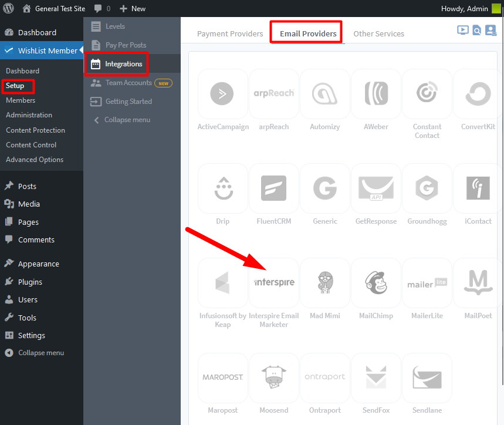Open Pay Per Posts submenu item

point(132,45)
